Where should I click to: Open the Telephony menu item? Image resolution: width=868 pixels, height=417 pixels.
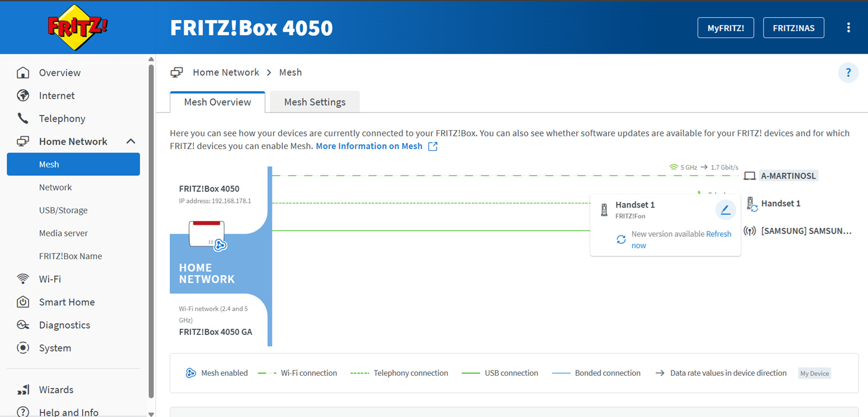[x=62, y=119]
